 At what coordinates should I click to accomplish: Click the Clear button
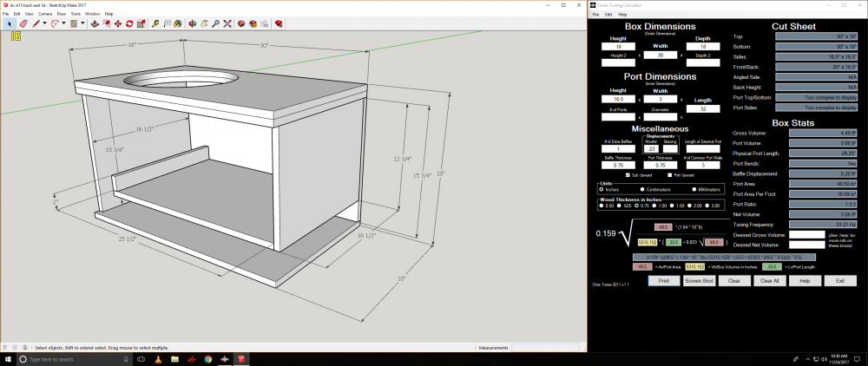(734, 281)
